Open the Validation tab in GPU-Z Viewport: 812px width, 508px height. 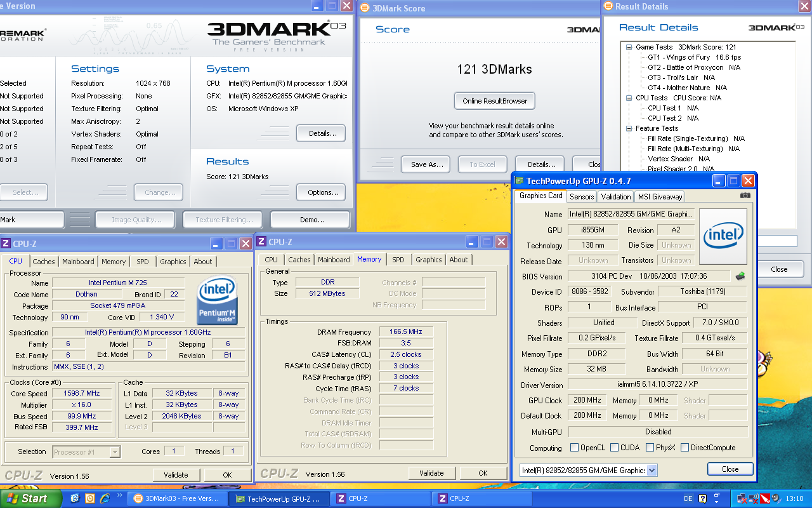pyautogui.click(x=616, y=197)
